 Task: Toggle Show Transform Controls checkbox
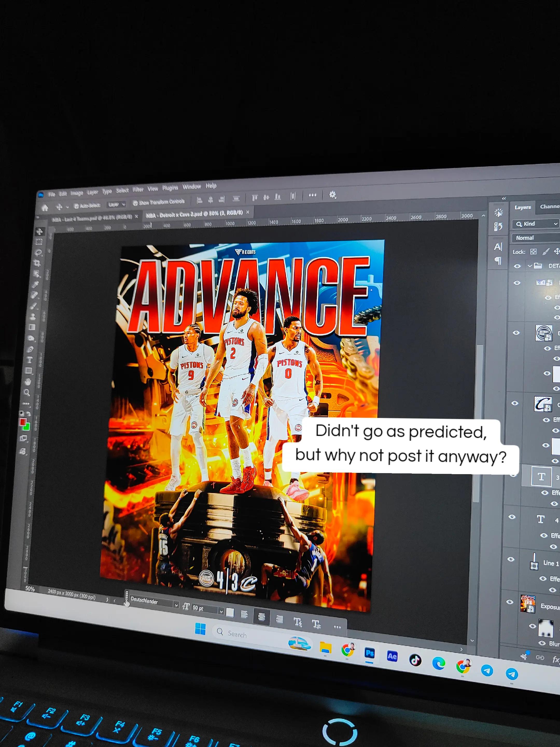(x=135, y=203)
